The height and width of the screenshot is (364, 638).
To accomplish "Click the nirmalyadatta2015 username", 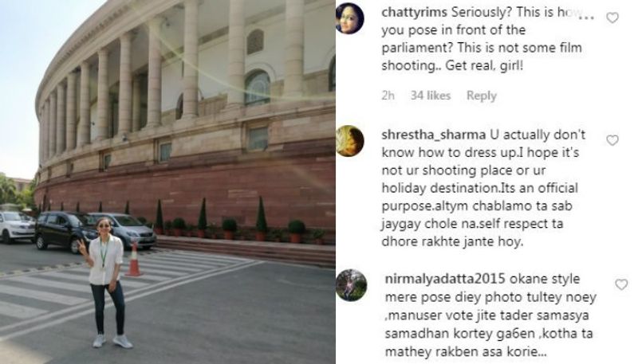I will (445, 279).
